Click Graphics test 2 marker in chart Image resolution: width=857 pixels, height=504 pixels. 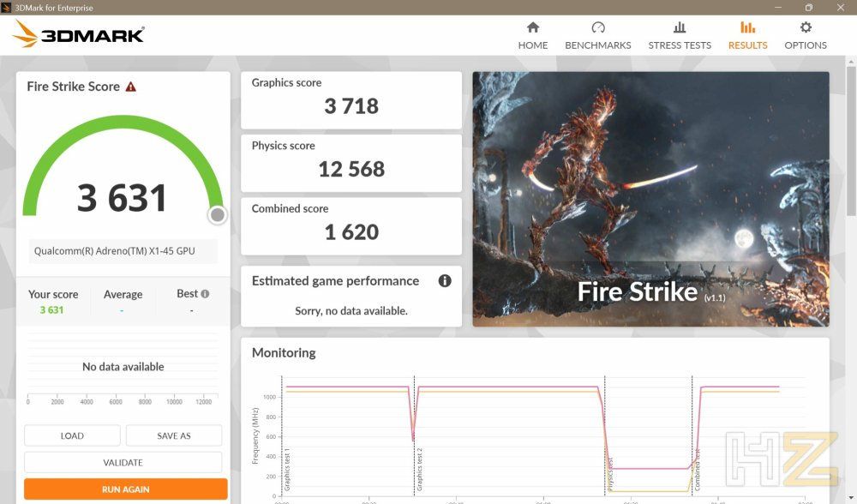(x=420, y=469)
